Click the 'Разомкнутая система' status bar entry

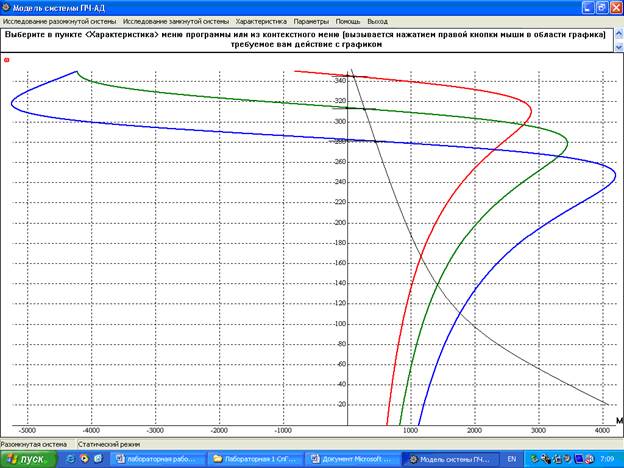(34, 444)
